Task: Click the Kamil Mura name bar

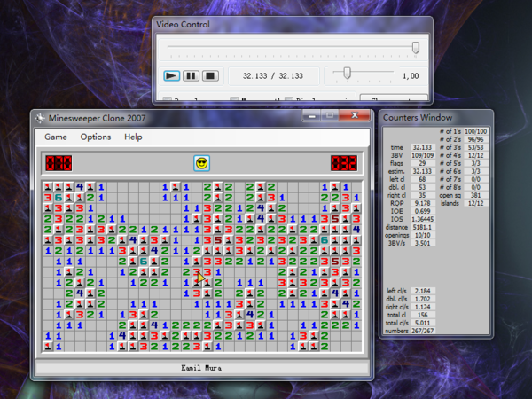Action: (x=201, y=367)
